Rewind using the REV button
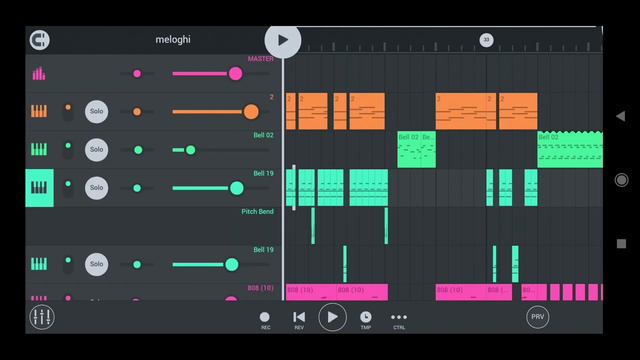Screen dimensions: 640x360 click(x=299, y=320)
